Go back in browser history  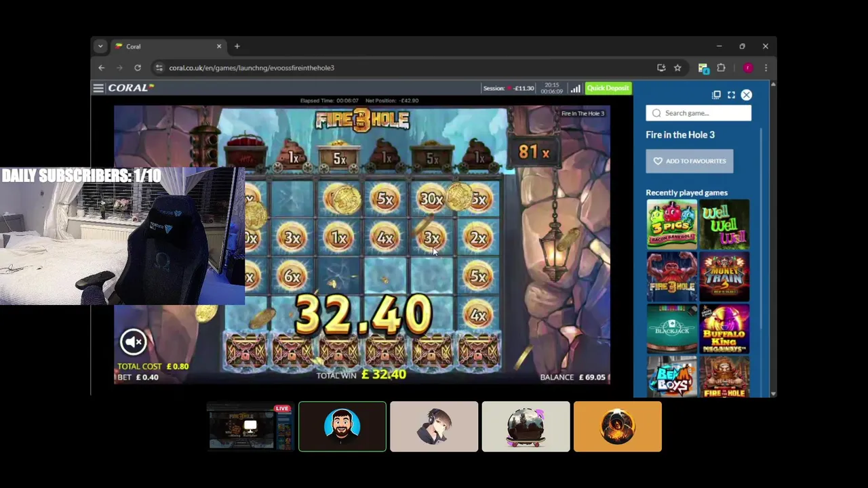(102, 68)
